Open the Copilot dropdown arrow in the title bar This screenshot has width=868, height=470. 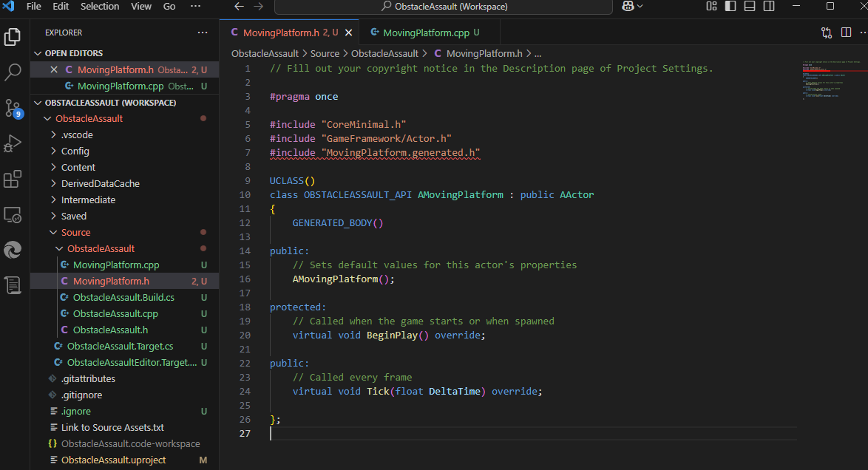[640, 7]
